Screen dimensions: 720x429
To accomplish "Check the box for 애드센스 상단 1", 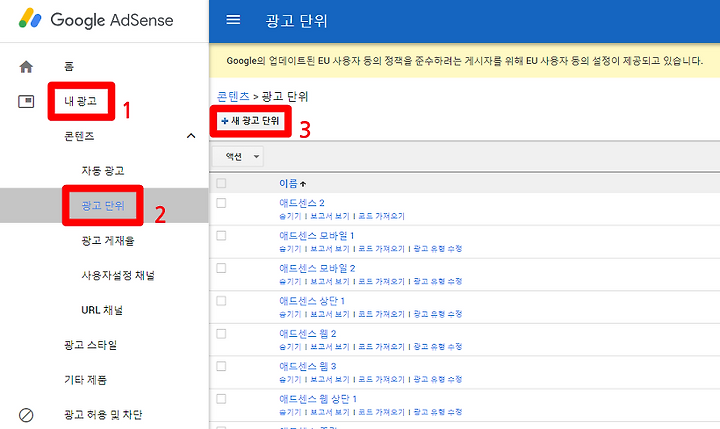I will pos(221,301).
